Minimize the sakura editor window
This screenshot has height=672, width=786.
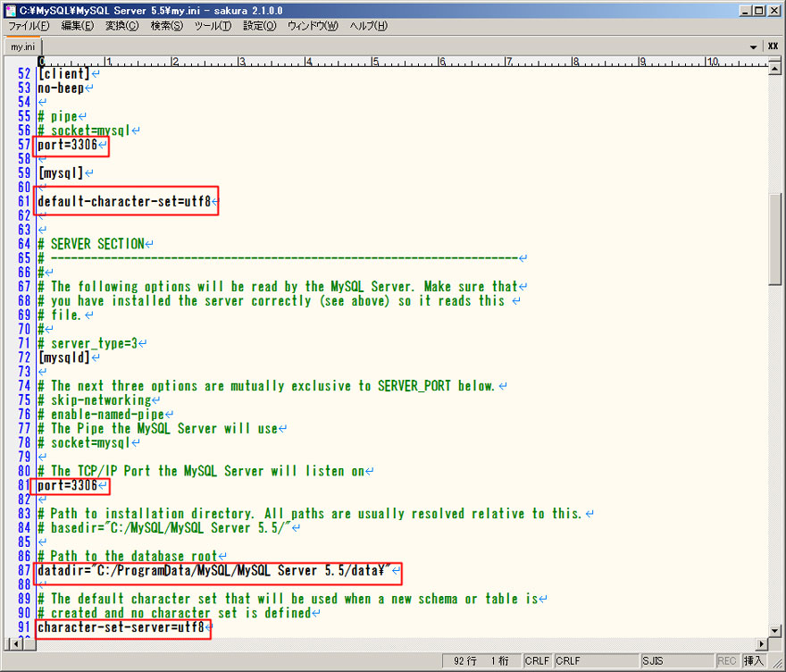(x=746, y=11)
